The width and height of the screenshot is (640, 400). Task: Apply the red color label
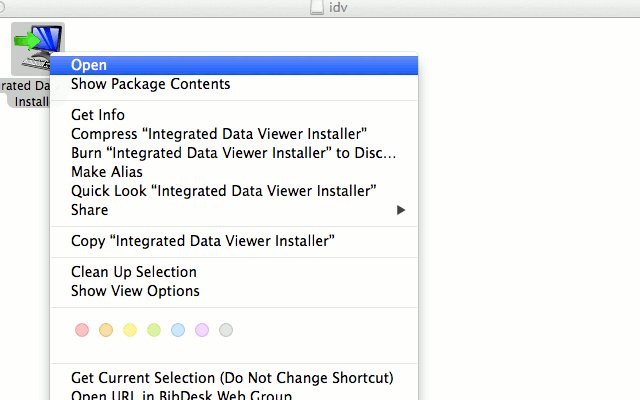coord(82,330)
